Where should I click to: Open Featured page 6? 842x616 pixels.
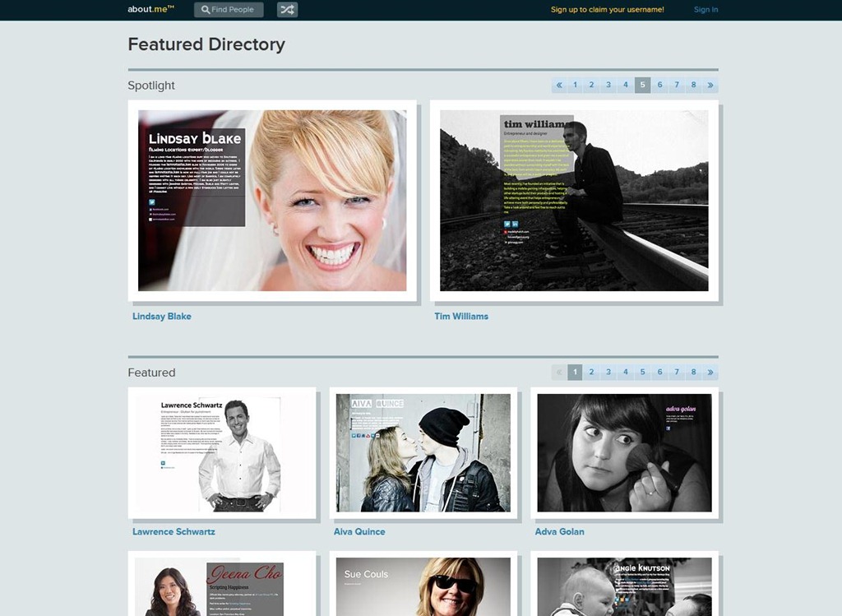pos(659,372)
